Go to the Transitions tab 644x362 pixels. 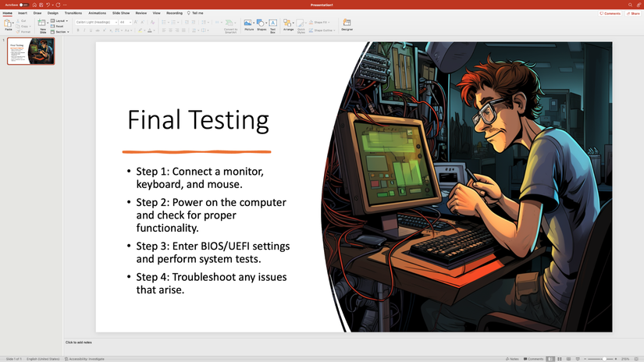coord(73,13)
